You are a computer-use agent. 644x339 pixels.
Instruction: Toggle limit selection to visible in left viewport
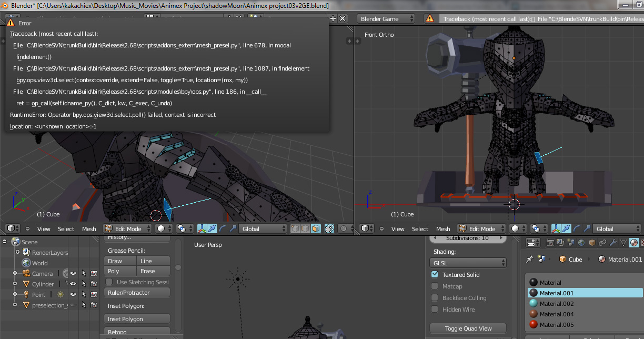click(x=329, y=228)
